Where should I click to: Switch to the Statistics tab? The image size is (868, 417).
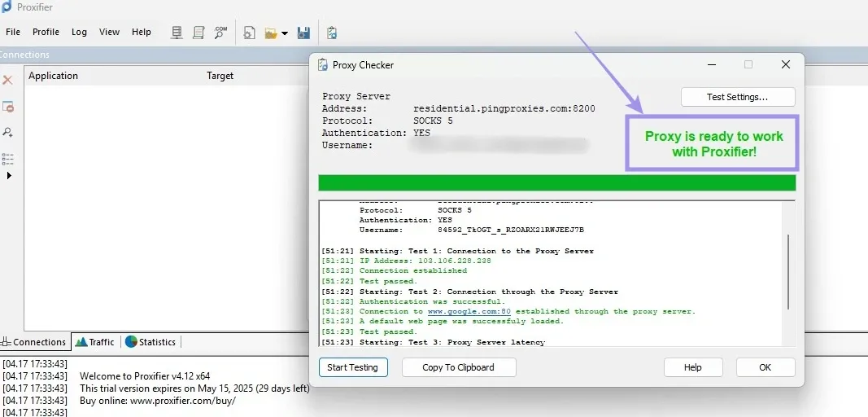tap(150, 342)
